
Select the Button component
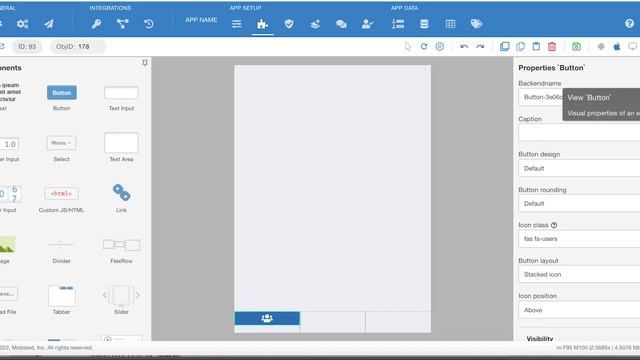click(62, 98)
